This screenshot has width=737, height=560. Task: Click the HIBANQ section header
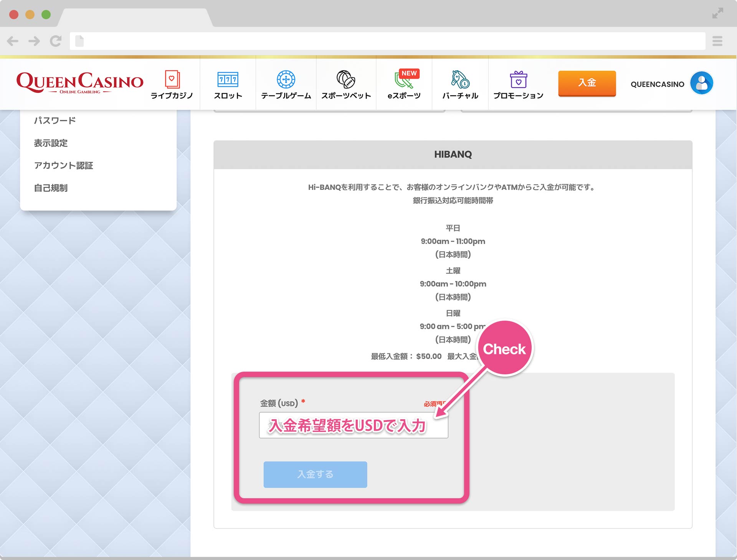pyautogui.click(x=453, y=155)
